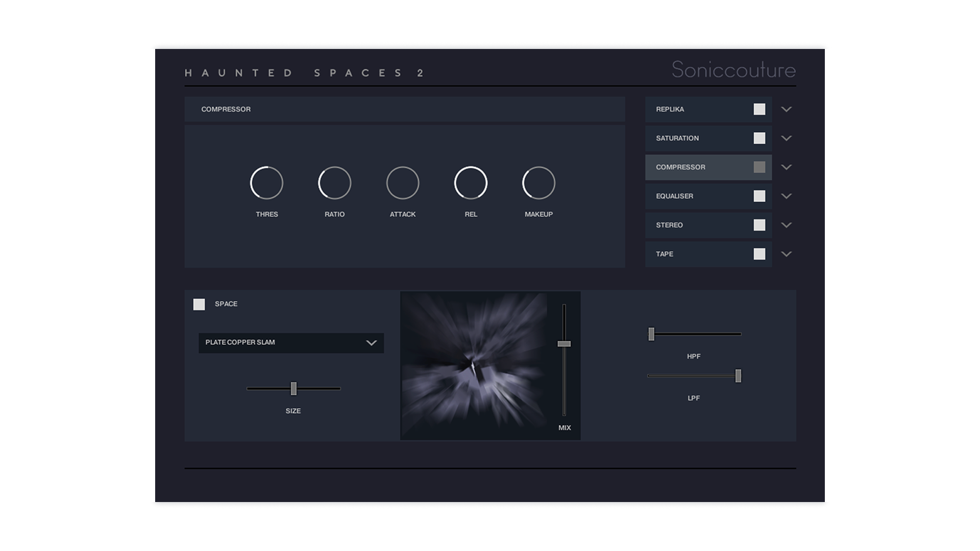Expand the Equaliser chevron
Screen dimensions: 980x551
(x=786, y=196)
